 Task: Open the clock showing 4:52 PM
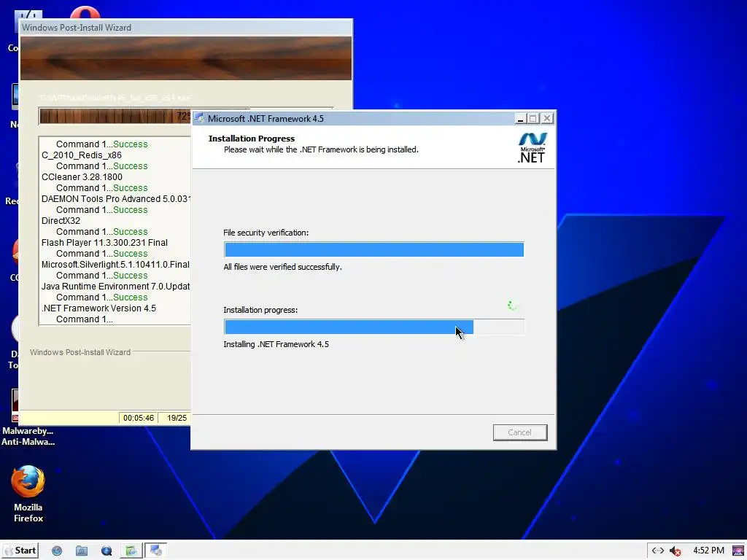click(708, 551)
